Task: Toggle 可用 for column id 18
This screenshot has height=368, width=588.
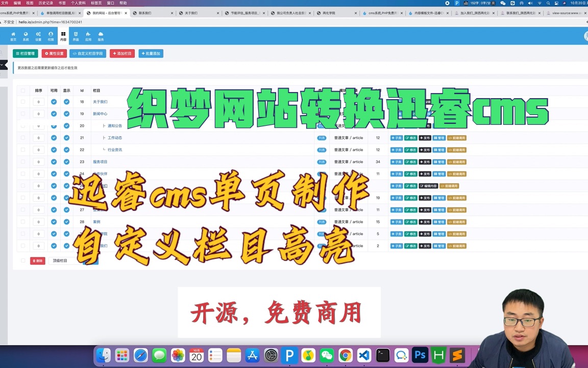Action: coord(54,101)
